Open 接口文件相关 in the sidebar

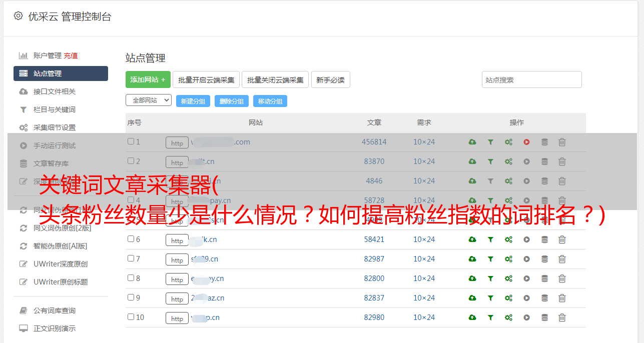tap(54, 91)
